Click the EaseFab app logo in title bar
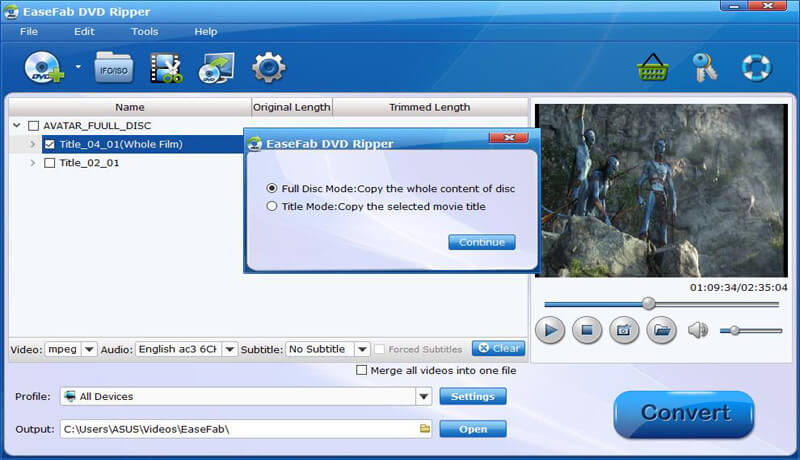This screenshot has width=800, height=460. [11, 12]
